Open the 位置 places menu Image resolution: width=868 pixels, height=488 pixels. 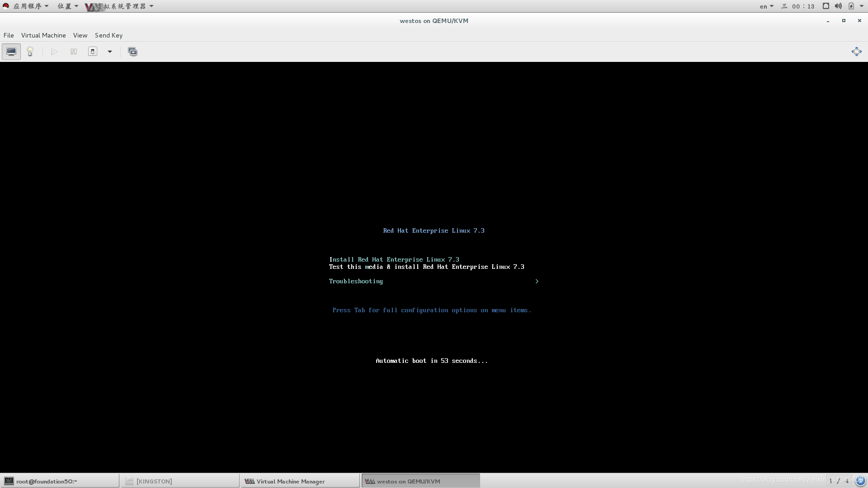tap(68, 6)
